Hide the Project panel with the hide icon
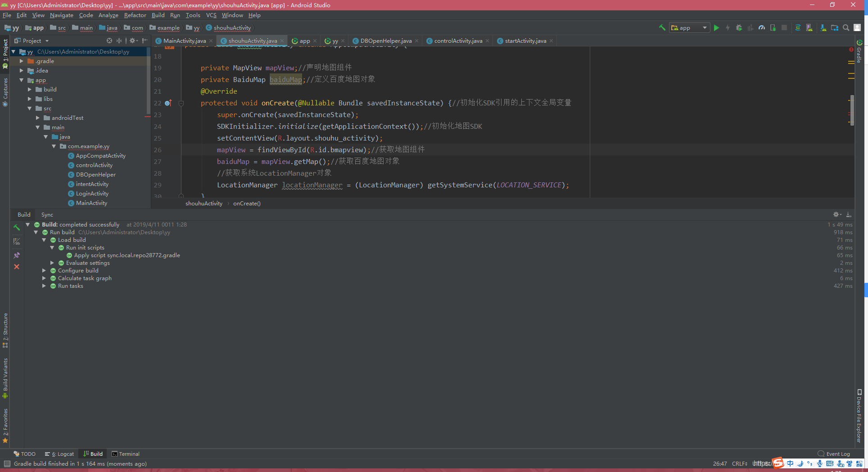This screenshot has height=472, width=868. pyautogui.click(x=145, y=41)
